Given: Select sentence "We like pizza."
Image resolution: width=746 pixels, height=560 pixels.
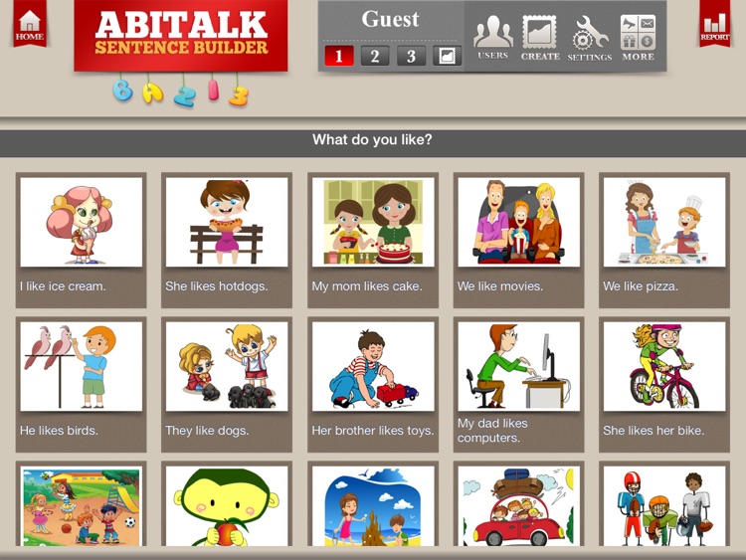Looking at the screenshot, I should coord(641,286).
